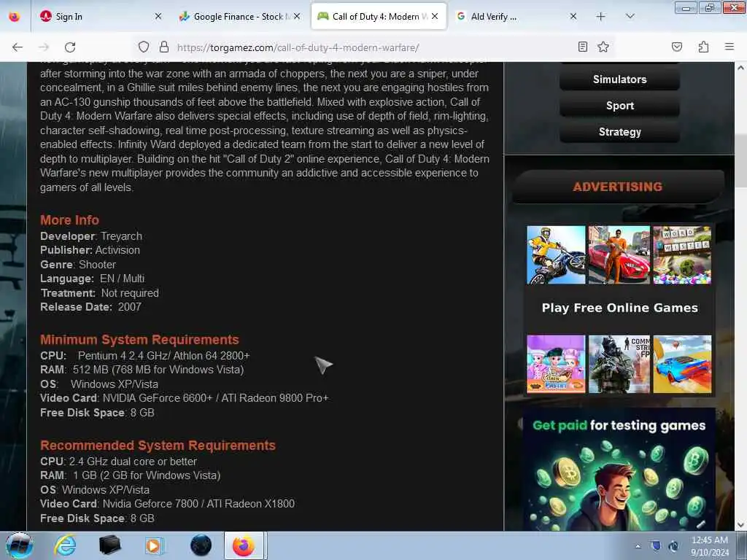
Task: Open a new tab with the plus button
Action: 601,17
